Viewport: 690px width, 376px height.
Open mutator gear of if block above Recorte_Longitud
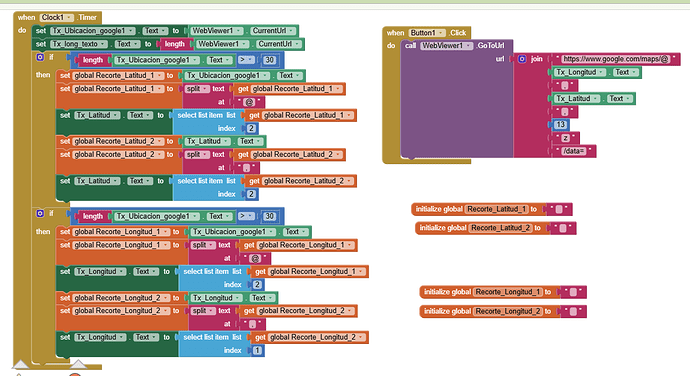click(40, 213)
